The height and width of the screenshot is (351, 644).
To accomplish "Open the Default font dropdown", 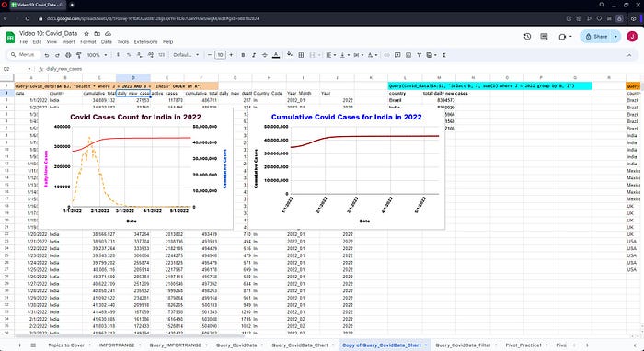I will [x=186, y=55].
